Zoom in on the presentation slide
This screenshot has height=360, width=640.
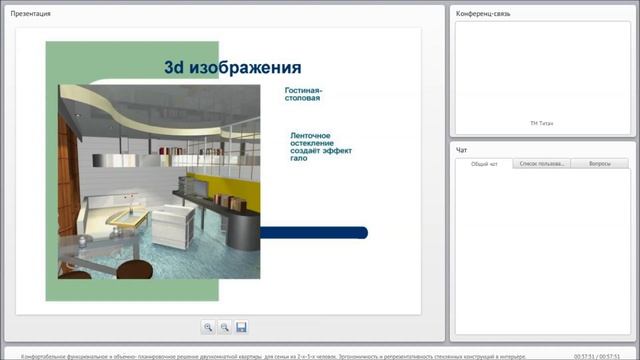[x=208, y=327]
